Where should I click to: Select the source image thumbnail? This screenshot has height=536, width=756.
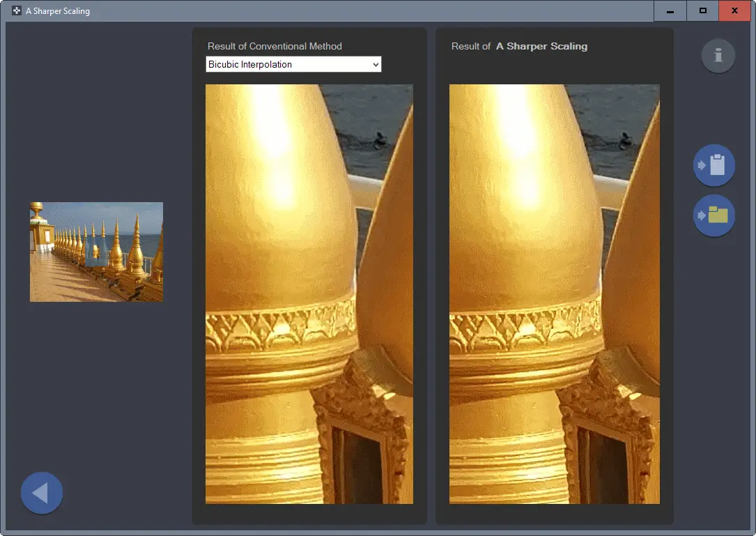point(96,252)
